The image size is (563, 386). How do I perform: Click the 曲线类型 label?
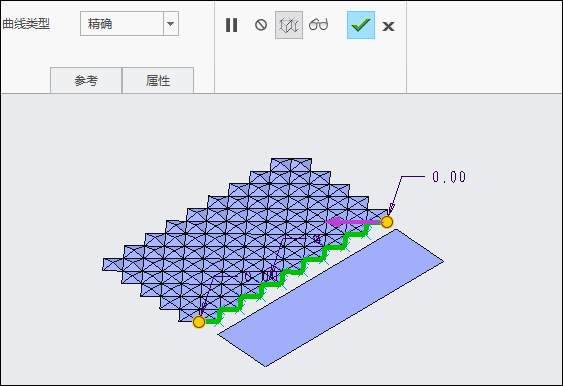point(26,24)
